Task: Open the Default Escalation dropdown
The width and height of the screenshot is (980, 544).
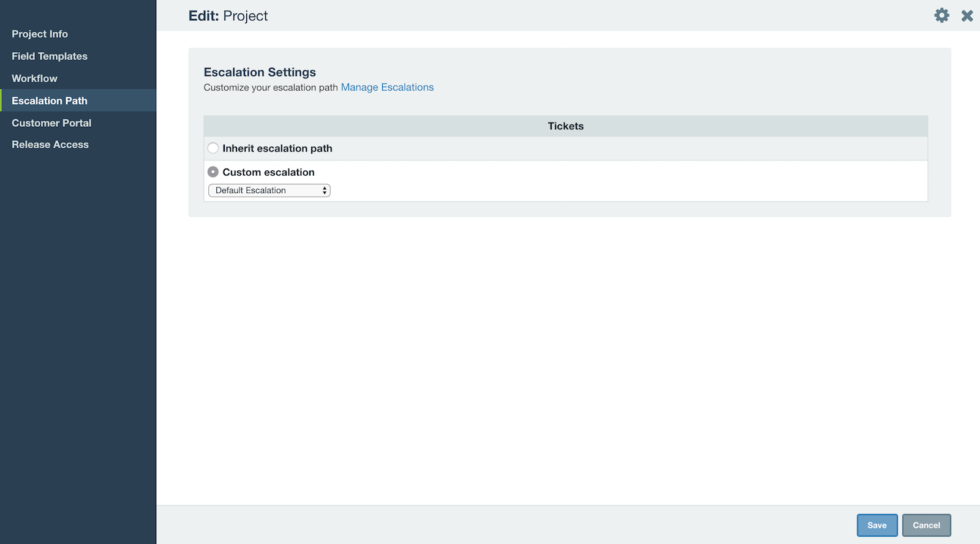Action: 269,191
